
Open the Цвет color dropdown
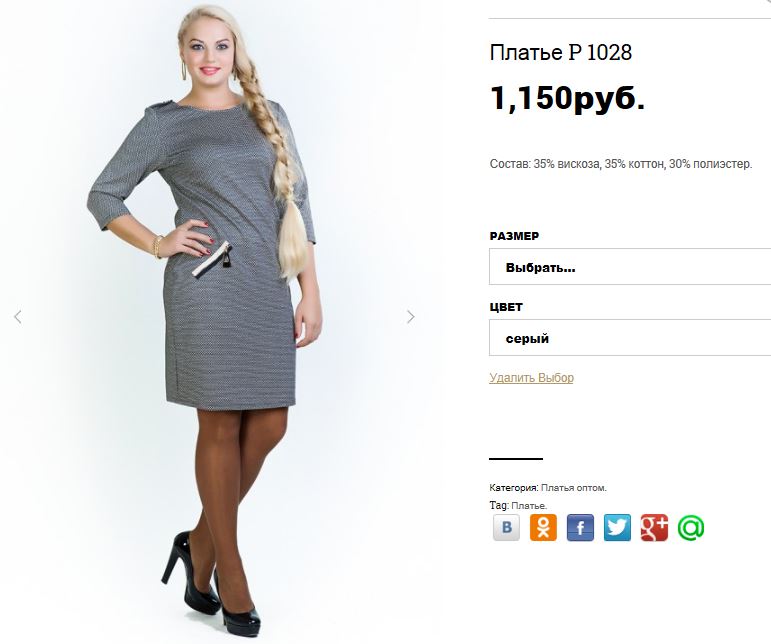coord(630,337)
